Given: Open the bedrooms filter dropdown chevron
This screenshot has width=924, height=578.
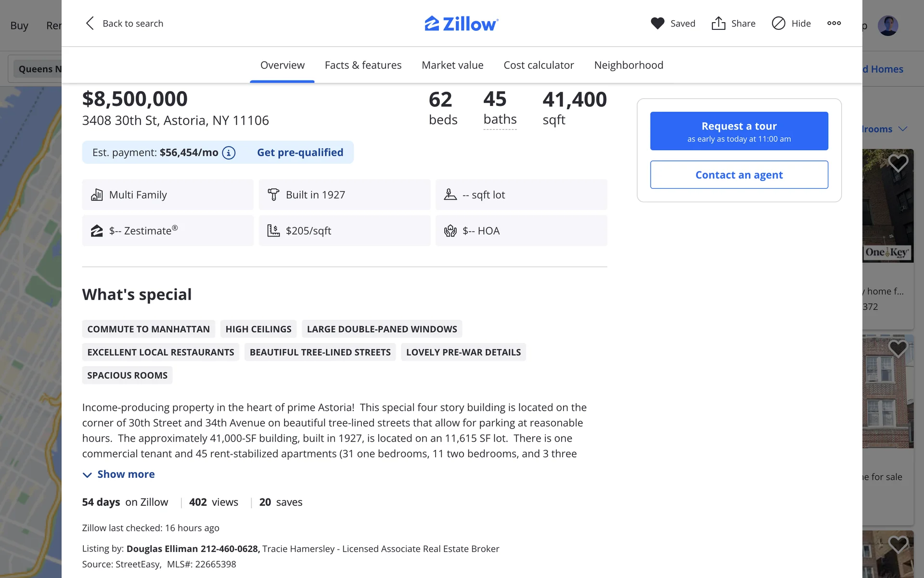Looking at the screenshot, I should (903, 129).
